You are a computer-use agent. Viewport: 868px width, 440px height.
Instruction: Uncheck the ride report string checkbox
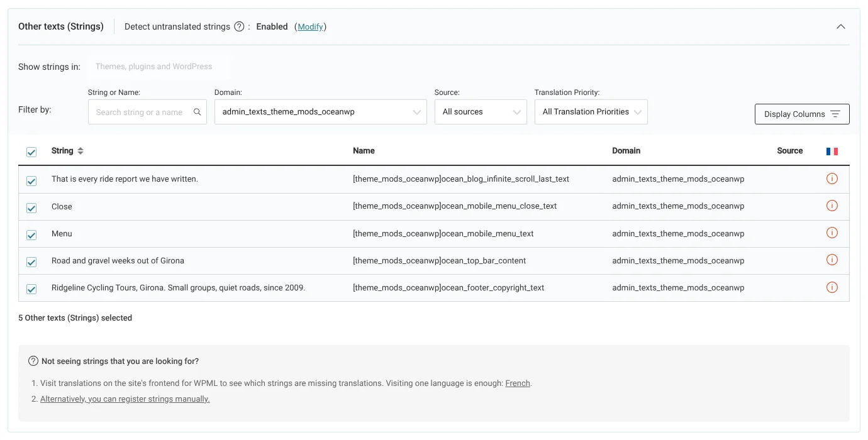pos(31,181)
